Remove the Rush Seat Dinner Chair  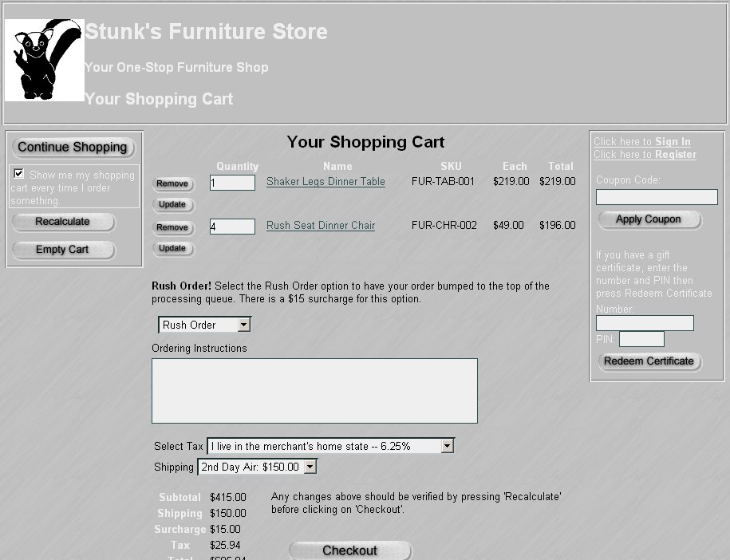click(172, 227)
